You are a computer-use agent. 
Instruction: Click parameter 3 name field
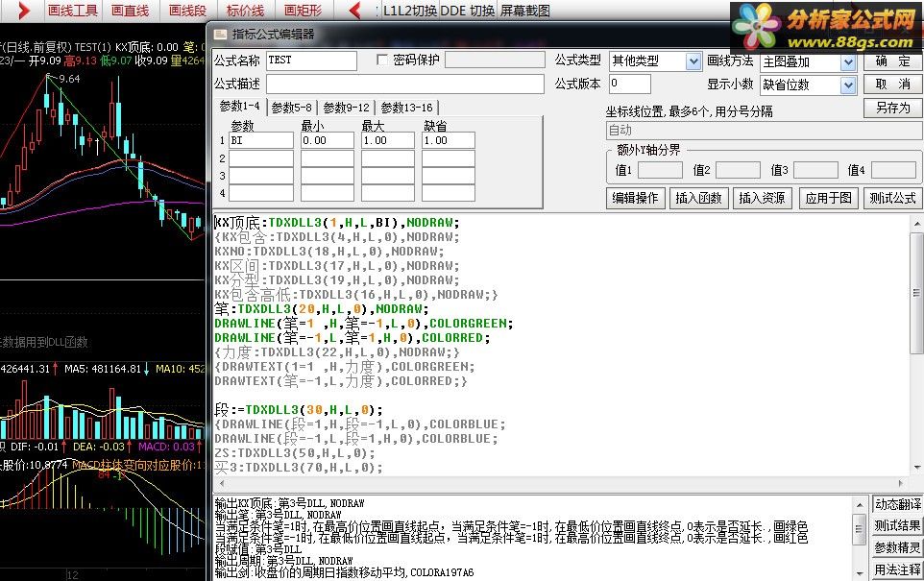[x=261, y=176]
